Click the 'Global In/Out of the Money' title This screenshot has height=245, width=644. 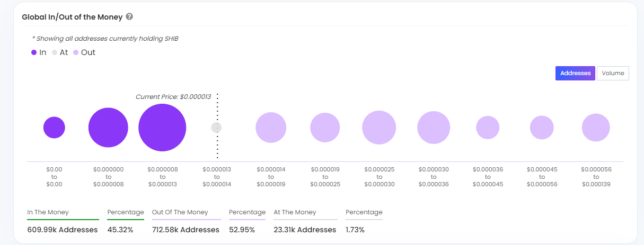[x=72, y=17]
